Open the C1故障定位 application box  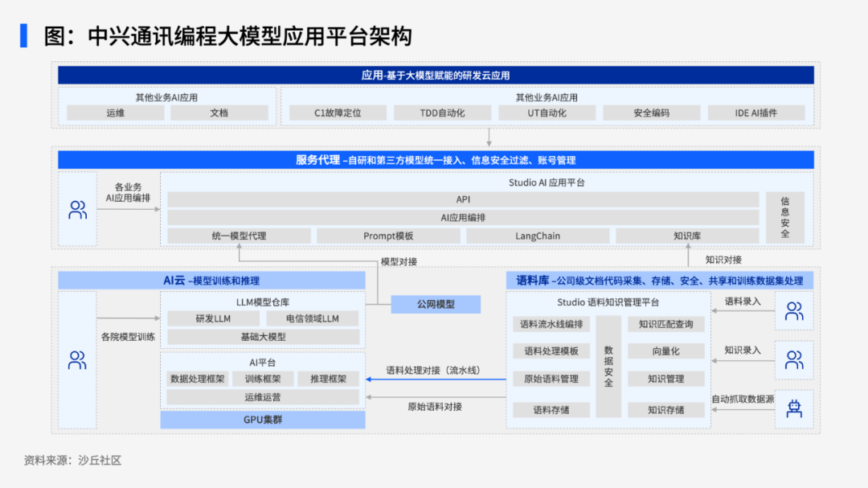338,113
